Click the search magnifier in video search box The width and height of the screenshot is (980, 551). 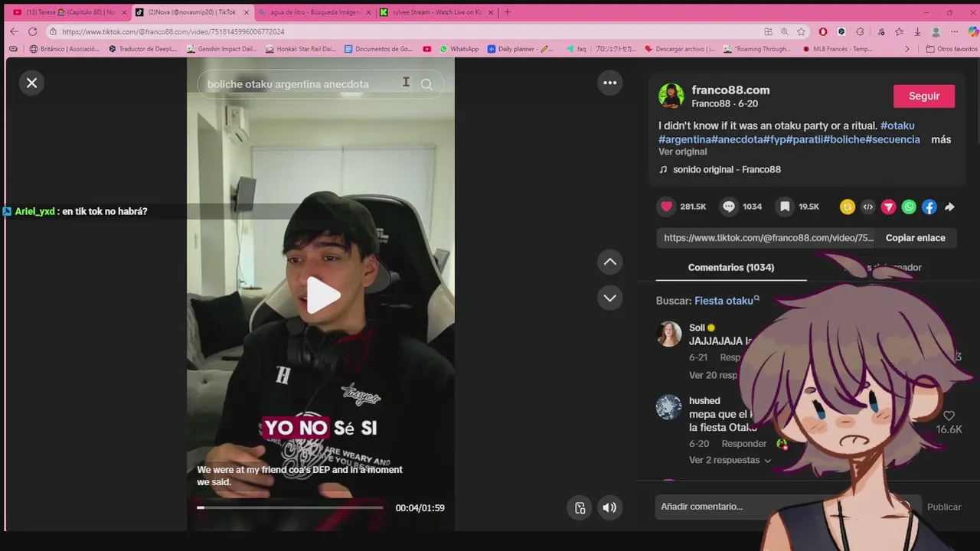[426, 84]
